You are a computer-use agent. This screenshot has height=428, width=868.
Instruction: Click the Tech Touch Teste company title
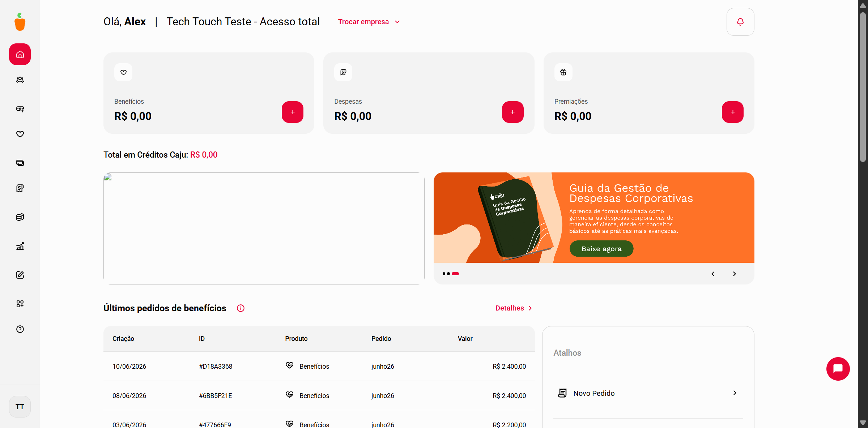(x=243, y=22)
